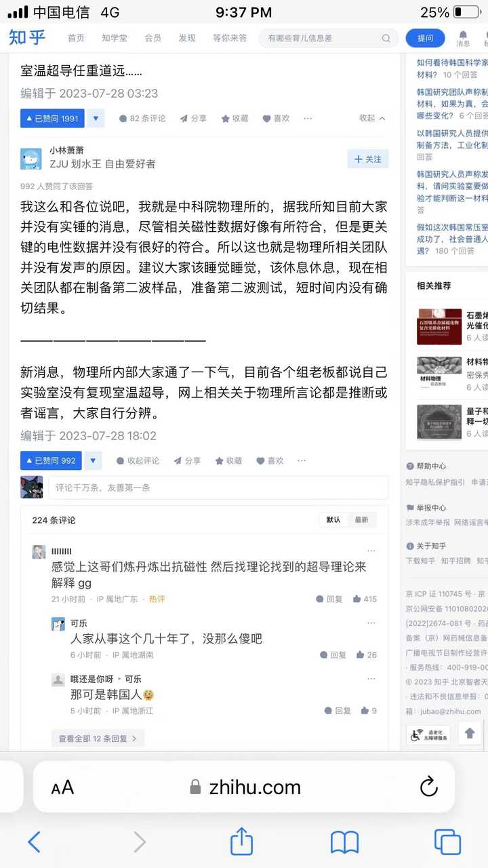
Task: Switch comments sorting to 最新
Action: [x=361, y=520]
